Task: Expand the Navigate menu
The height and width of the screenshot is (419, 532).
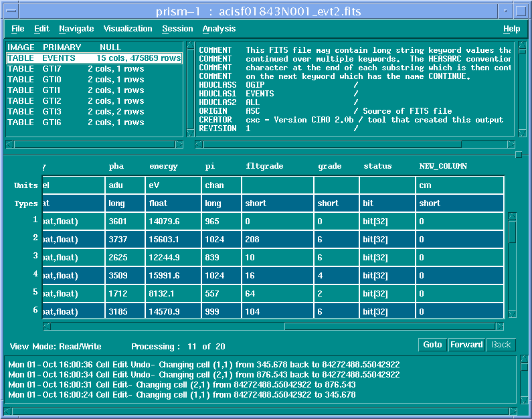Action: coord(76,29)
